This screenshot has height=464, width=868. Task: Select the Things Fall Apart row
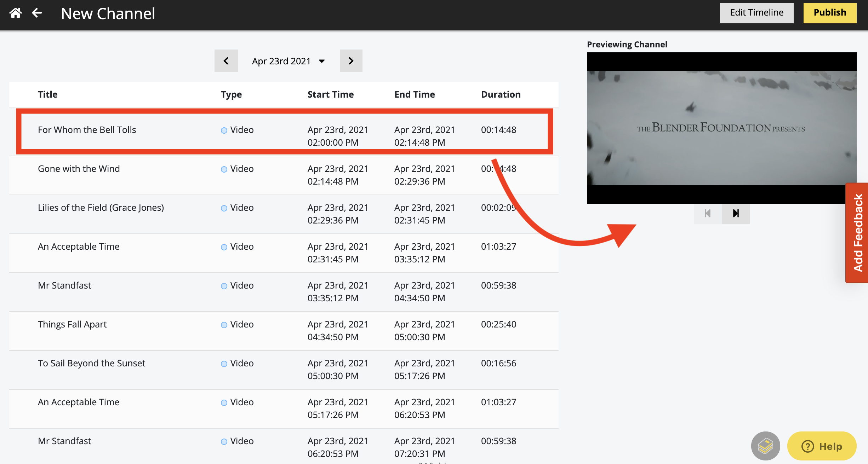point(284,331)
